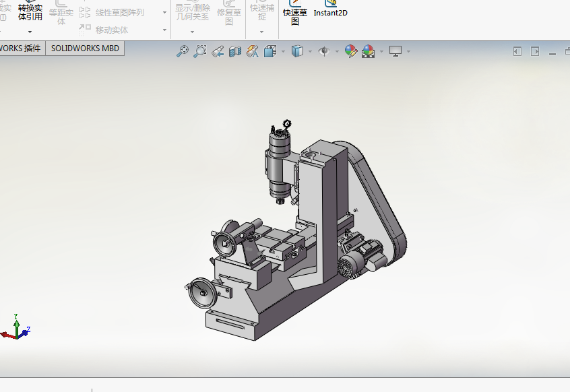Switch to SOLIDWORKS 插件 tab
Screen dimensions: 570x392
point(22,48)
